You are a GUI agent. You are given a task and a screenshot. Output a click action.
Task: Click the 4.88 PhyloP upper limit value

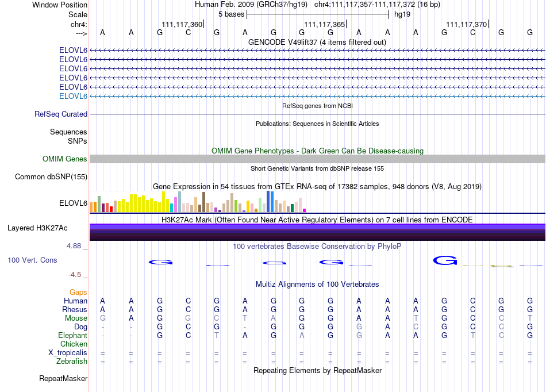click(x=74, y=246)
